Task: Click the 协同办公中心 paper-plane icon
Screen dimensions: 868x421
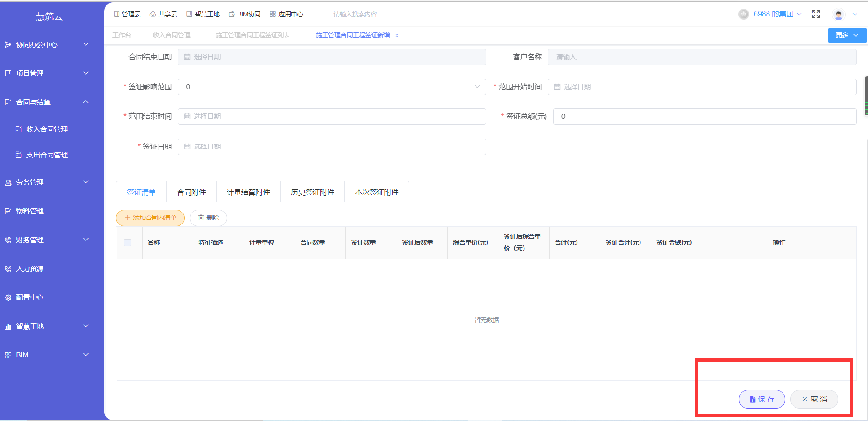Action: coord(8,44)
